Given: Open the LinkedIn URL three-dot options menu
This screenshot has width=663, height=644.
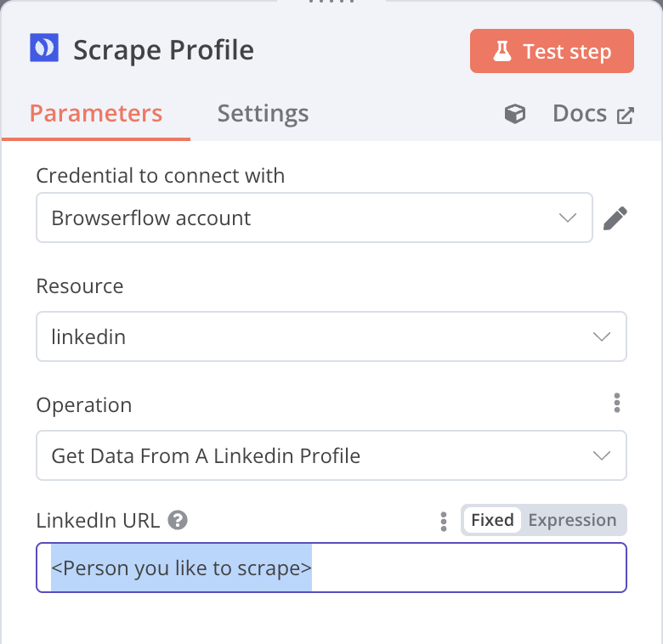Looking at the screenshot, I should click(443, 521).
